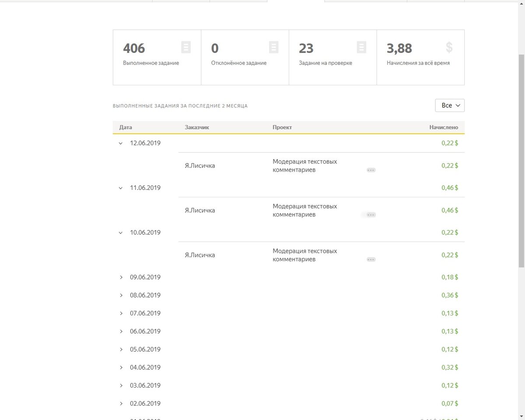Screen dimensions: 525x420
Task: Click the 0,46 $ total for 11.06.2019
Action: point(450,188)
